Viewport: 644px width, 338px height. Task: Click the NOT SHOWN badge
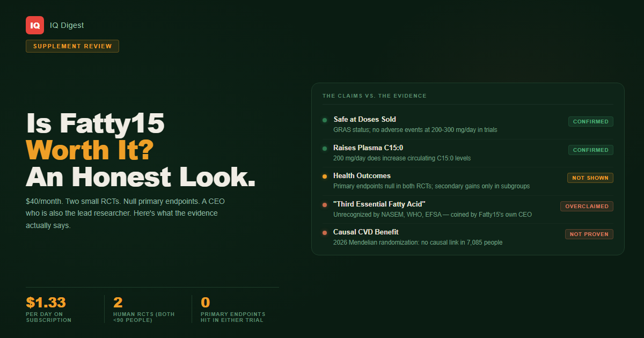[x=590, y=178]
